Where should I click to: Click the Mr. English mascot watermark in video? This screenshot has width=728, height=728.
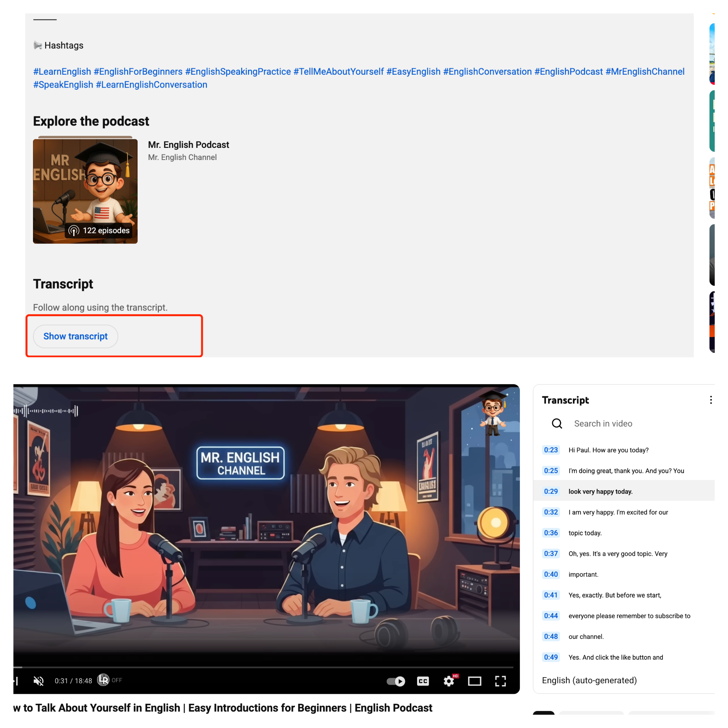click(493, 413)
